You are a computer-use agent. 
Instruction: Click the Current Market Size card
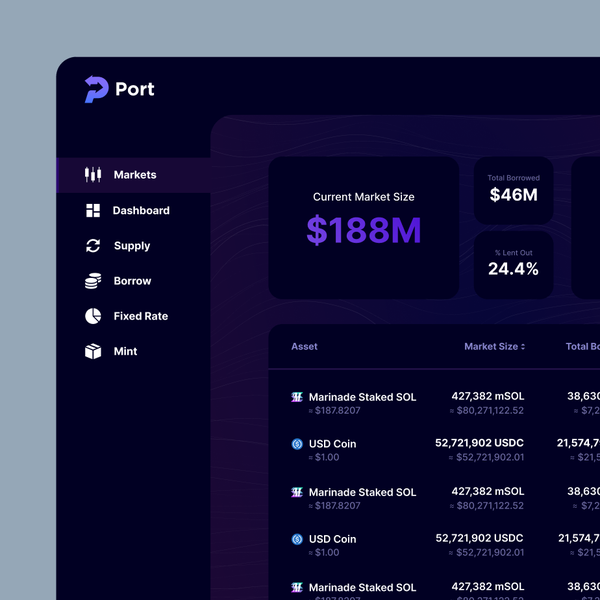pos(364,228)
